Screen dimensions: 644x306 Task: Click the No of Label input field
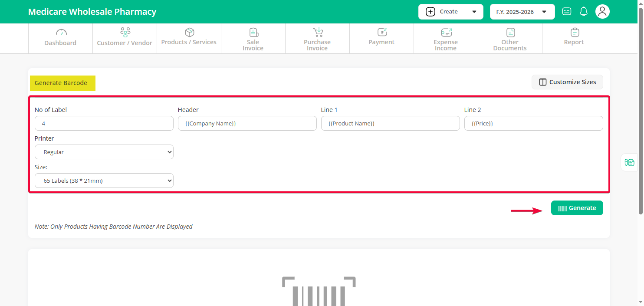[104, 123]
